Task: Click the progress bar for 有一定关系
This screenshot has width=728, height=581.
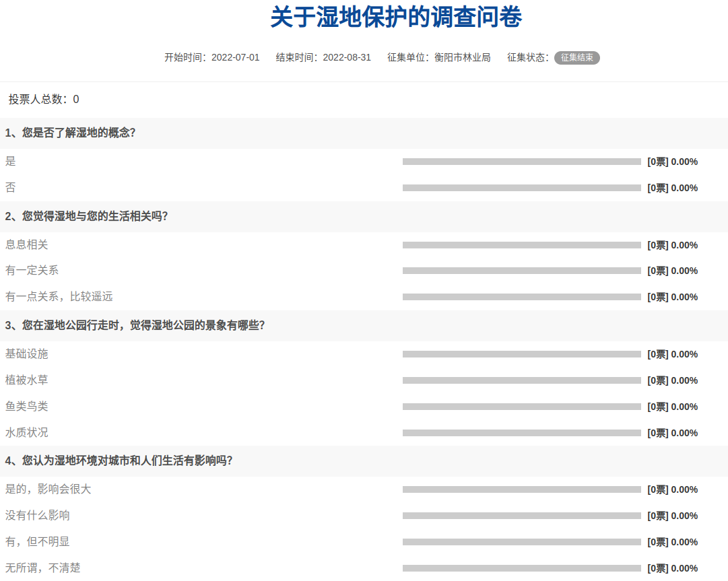Action: [x=521, y=271]
